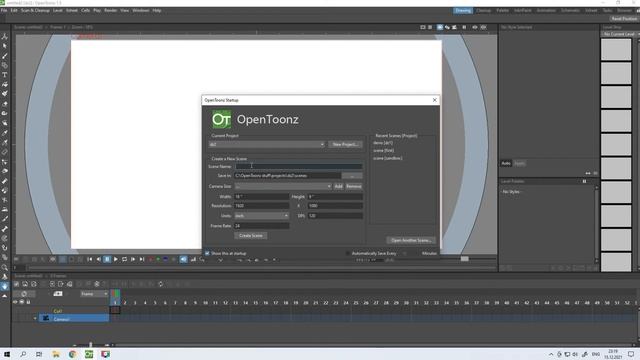Screen dimensions: 640x360
Task: Click the Height input field
Action: point(335,196)
